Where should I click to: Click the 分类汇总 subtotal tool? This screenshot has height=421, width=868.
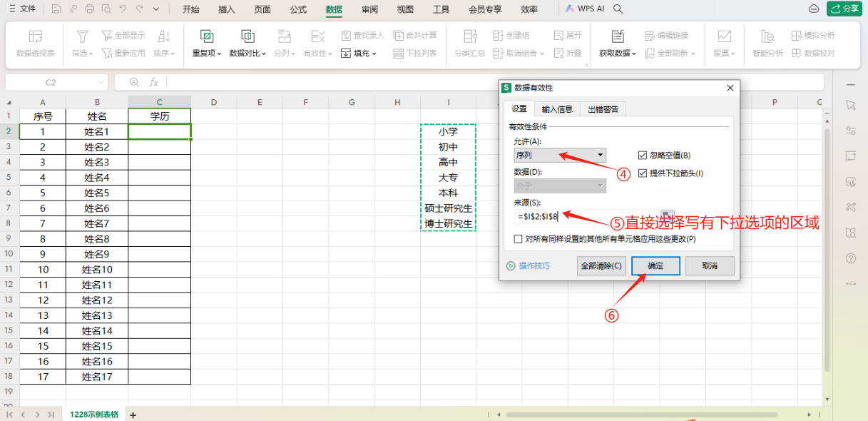(469, 44)
